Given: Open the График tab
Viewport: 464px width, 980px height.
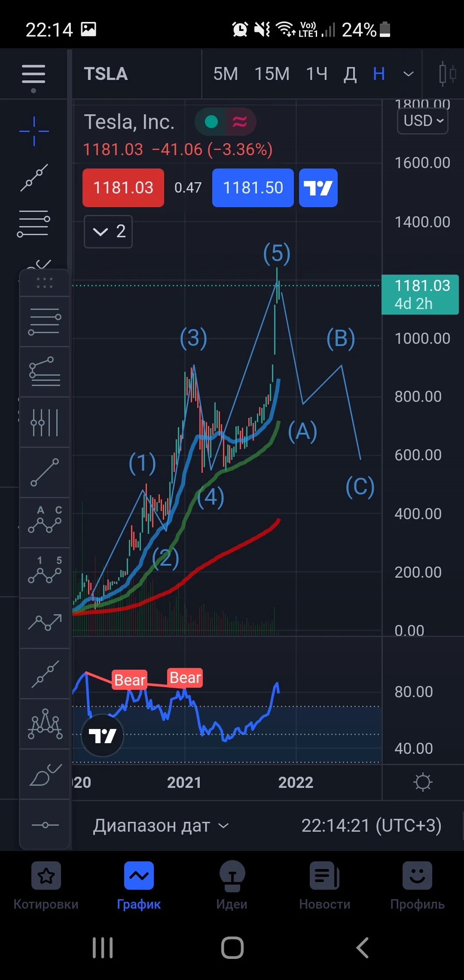Looking at the screenshot, I should (139, 885).
